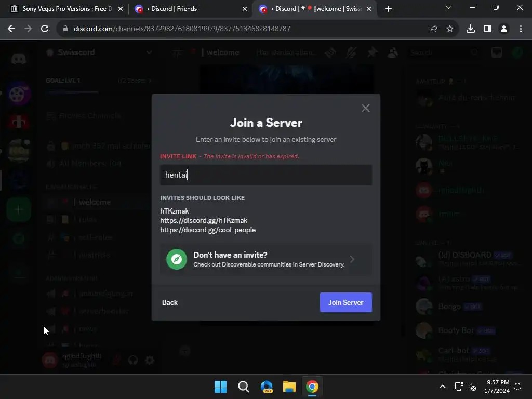Show hidden system tray icons
The image size is (532, 399).
[x=443, y=387]
